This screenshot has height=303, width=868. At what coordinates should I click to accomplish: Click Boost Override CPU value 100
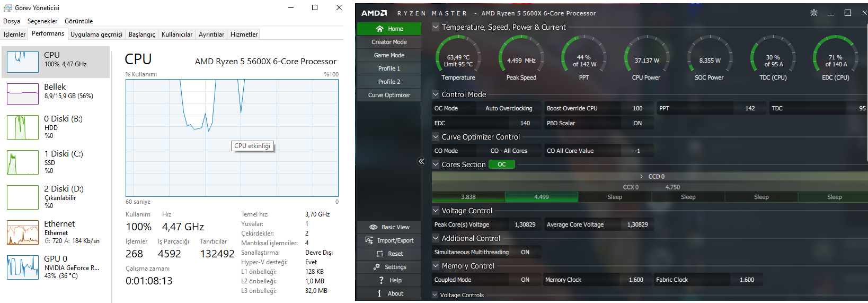coord(637,108)
